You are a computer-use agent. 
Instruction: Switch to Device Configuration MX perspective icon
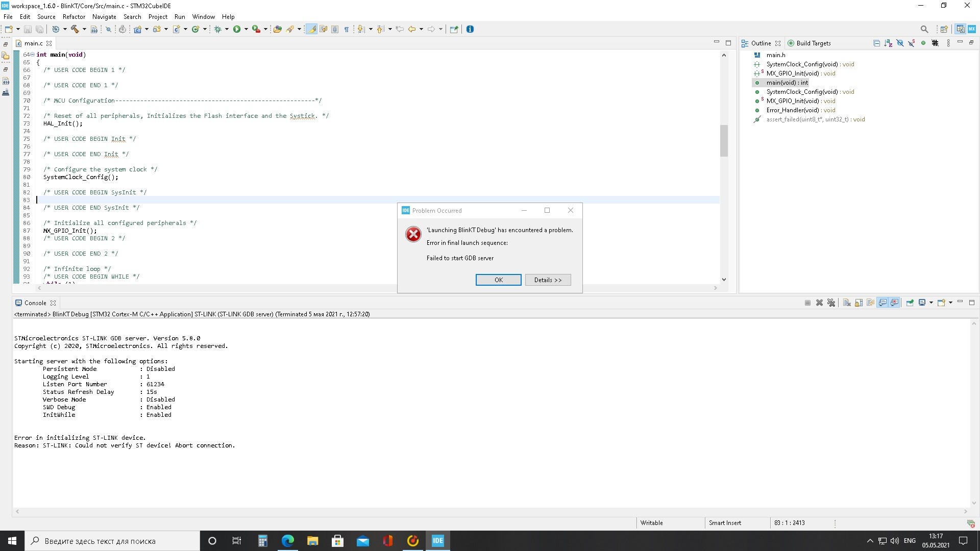[972, 29]
